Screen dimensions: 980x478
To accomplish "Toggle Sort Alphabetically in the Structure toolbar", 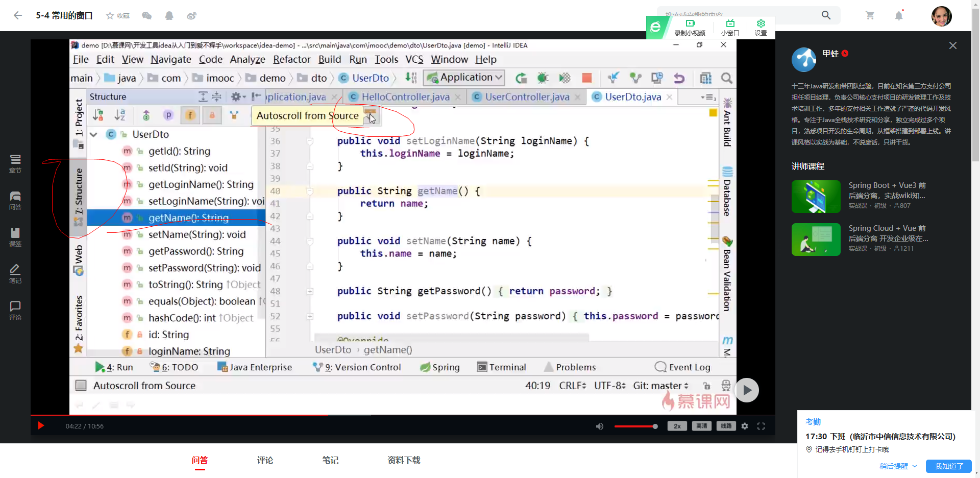I will pos(120,115).
